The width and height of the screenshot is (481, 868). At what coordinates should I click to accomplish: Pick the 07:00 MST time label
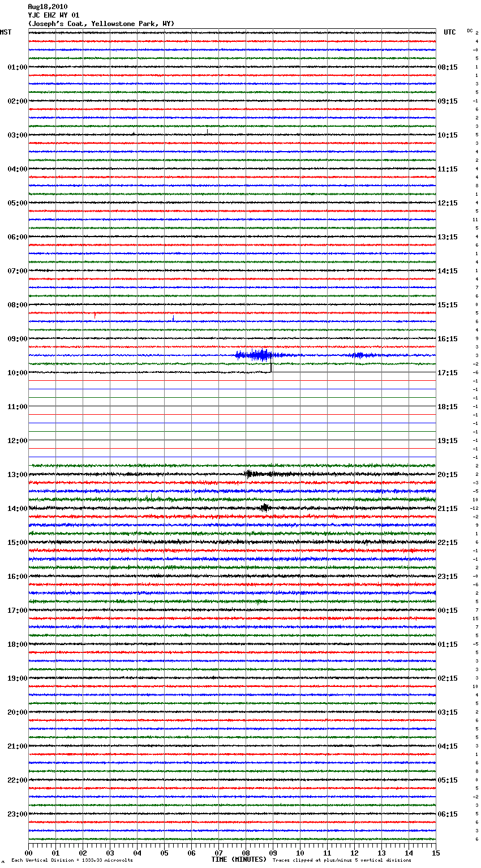tap(18, 271)
